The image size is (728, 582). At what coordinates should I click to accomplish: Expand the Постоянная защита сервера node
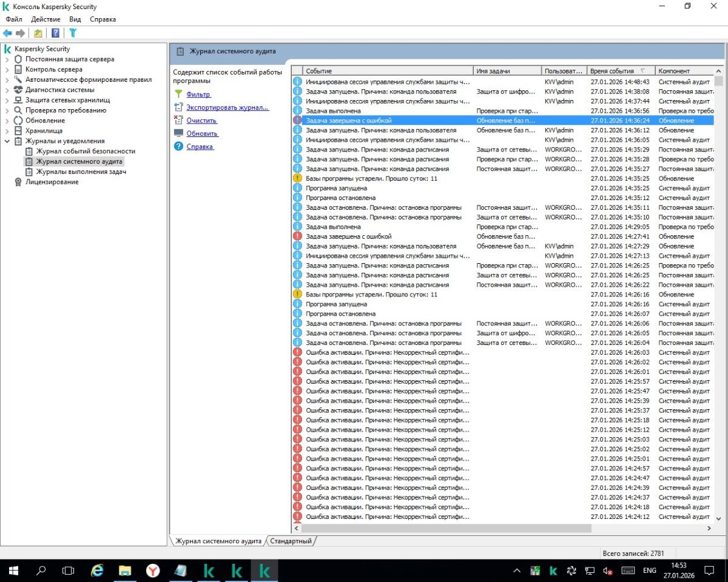[x=7, y=59]
